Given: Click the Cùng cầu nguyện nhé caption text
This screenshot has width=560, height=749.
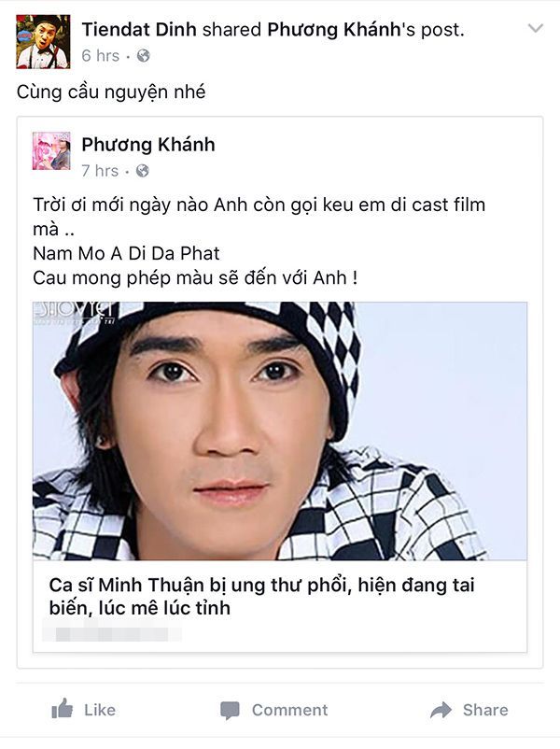Looking at the screenshot, I should (x=111, y=92).
